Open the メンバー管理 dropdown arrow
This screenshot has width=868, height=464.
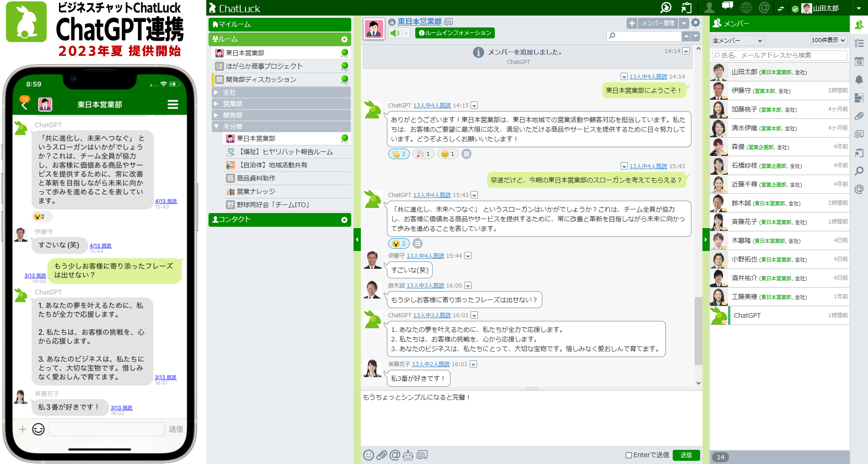click(x=684, y=23)
